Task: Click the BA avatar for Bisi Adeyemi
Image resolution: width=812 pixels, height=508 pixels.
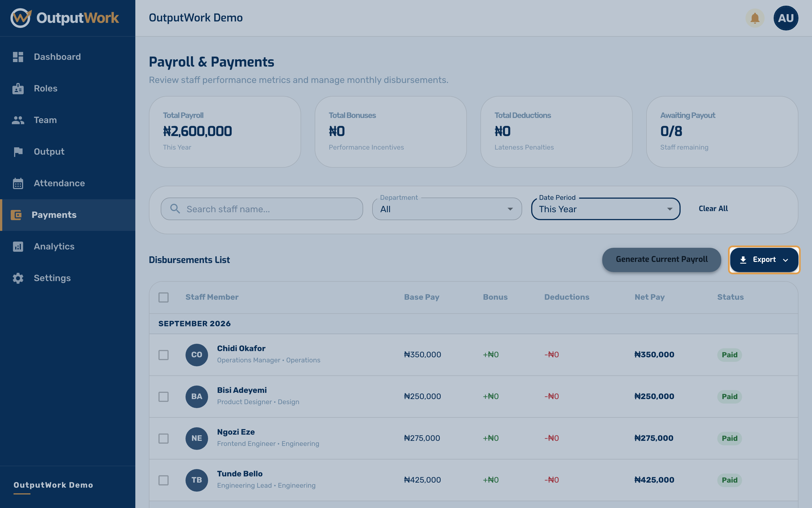Action: [197, 397]
